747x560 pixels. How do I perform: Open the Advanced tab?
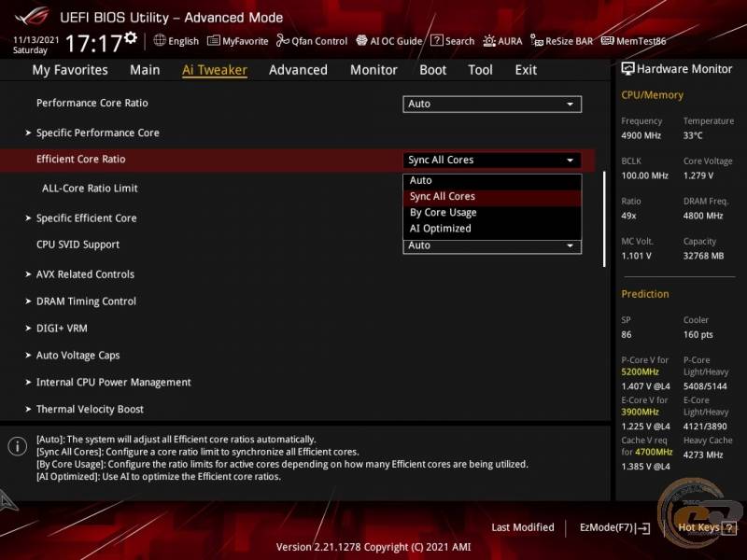pos(298,70)
